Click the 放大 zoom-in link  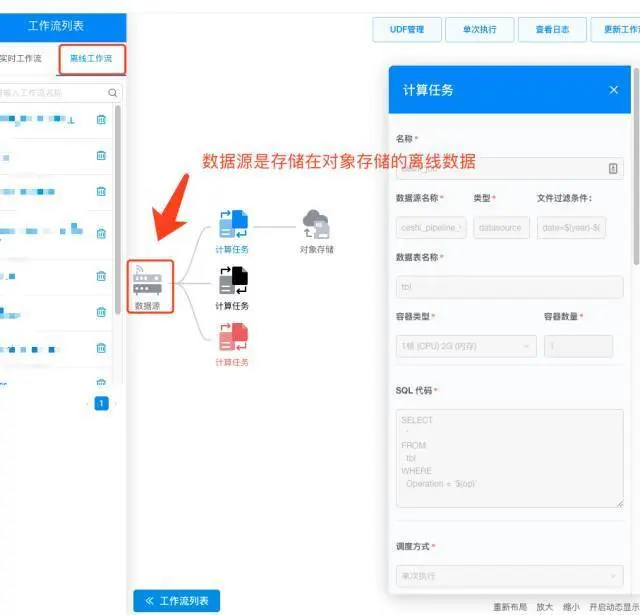(x=544, y=607)
